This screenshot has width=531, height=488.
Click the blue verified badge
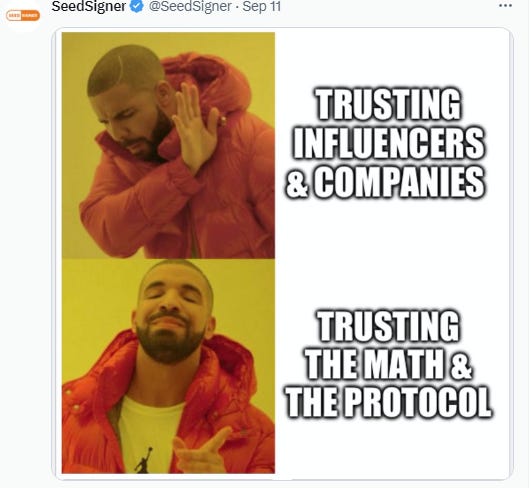[137, 6]
